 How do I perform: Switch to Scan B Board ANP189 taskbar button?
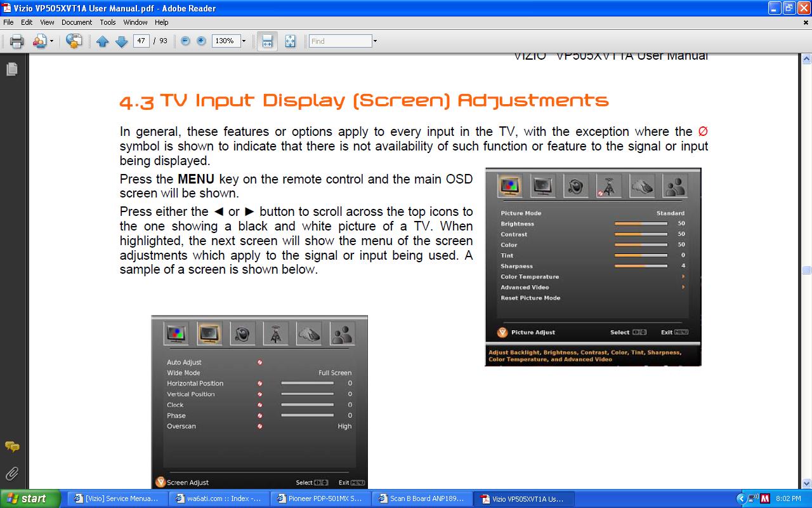422,498
